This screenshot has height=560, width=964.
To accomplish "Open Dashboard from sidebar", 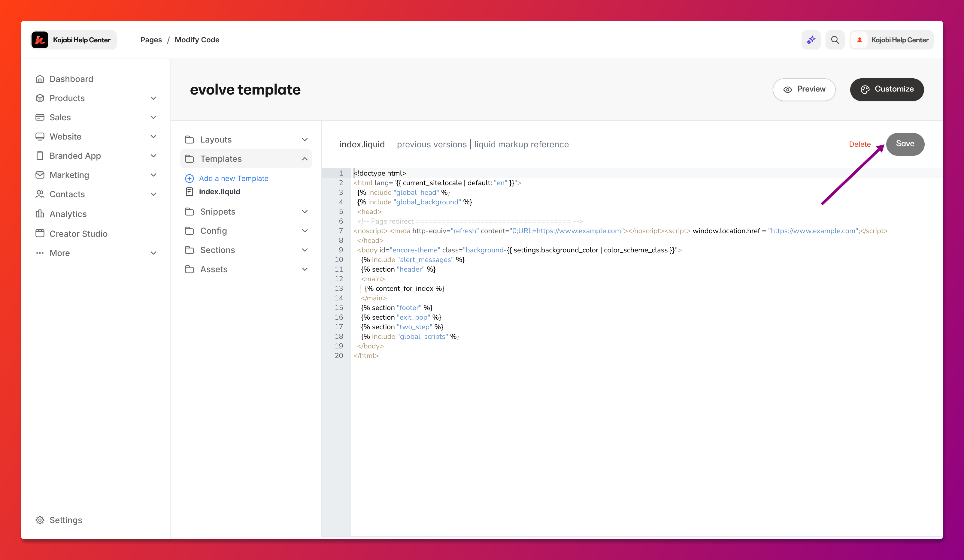I will click(x=71, y=79).
